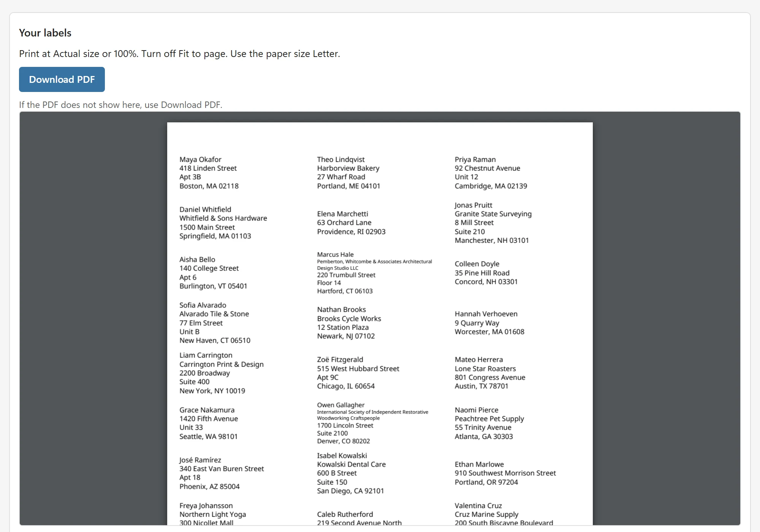Click the Priya Raman label name
Screen dimensions: 760x532
(x=475, y=160)
